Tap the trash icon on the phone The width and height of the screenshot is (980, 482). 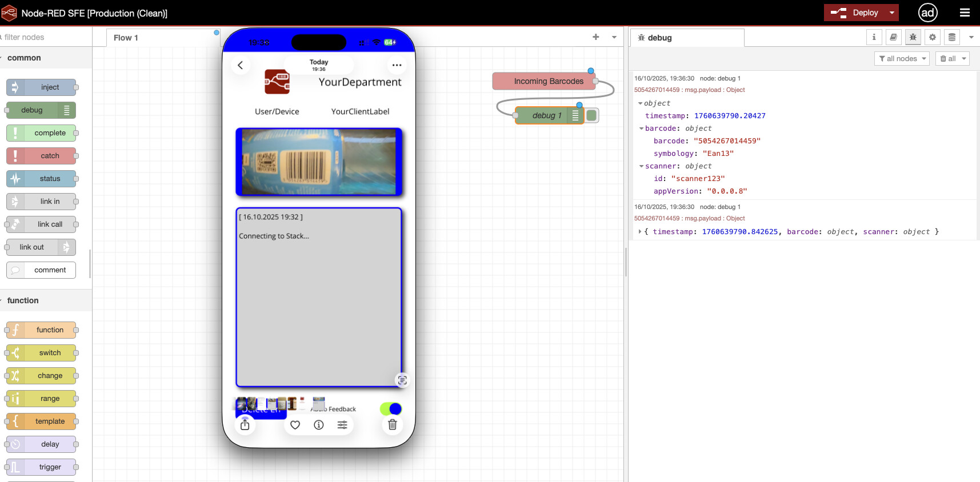393,425
